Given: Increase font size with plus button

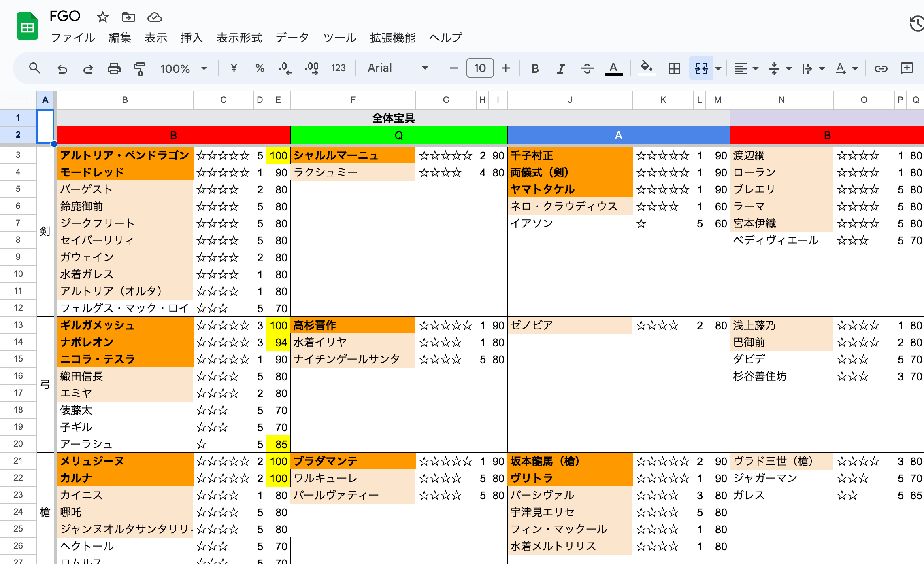Looking at the screenshot, I should point(505,68).
